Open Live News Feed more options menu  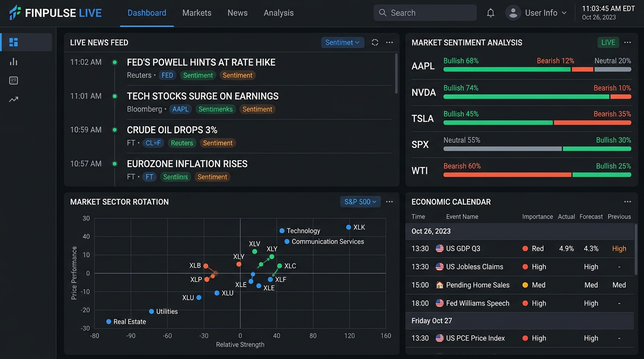389,43
